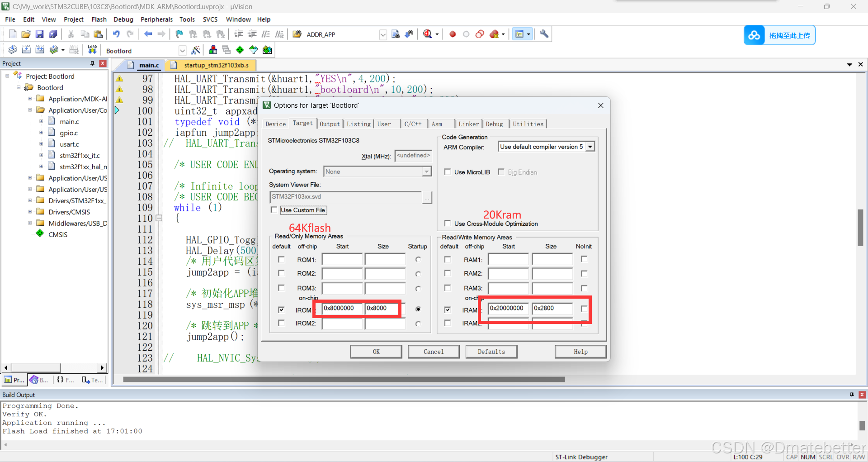
Task: Enable Use Cross-Module Optimization
Action: pyautogui.click(x=448, y=223)
